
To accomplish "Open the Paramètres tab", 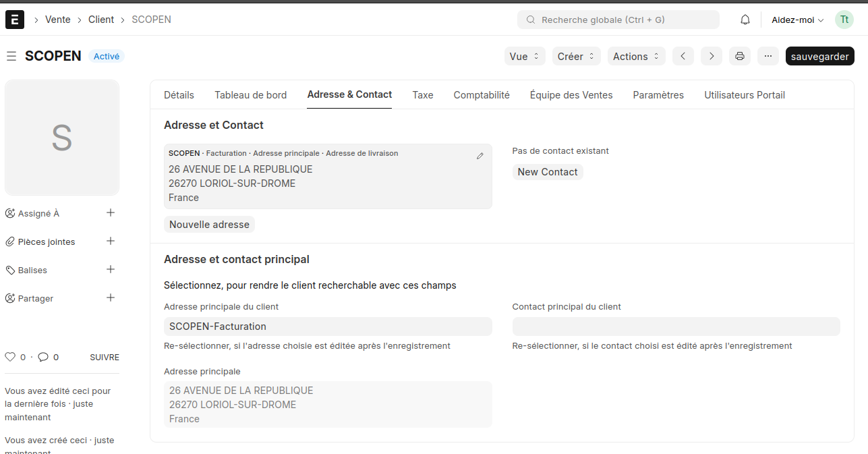I will (x=658, y=95).
